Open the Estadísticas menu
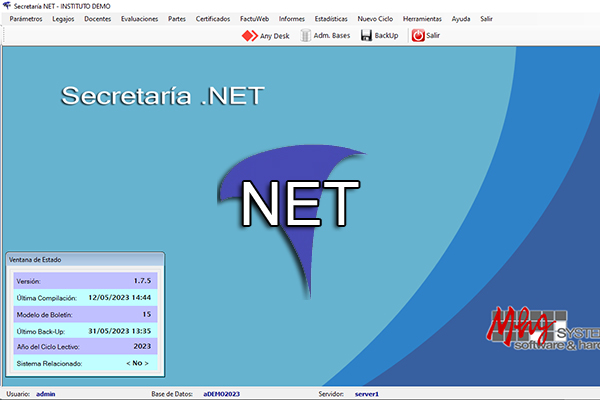Viewport: 600px width, 400px height. [x=331, y=19]
